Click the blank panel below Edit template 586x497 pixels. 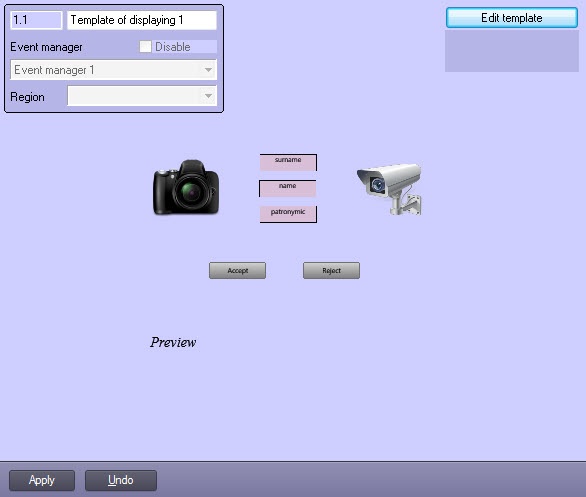click(x=512, y=51)
